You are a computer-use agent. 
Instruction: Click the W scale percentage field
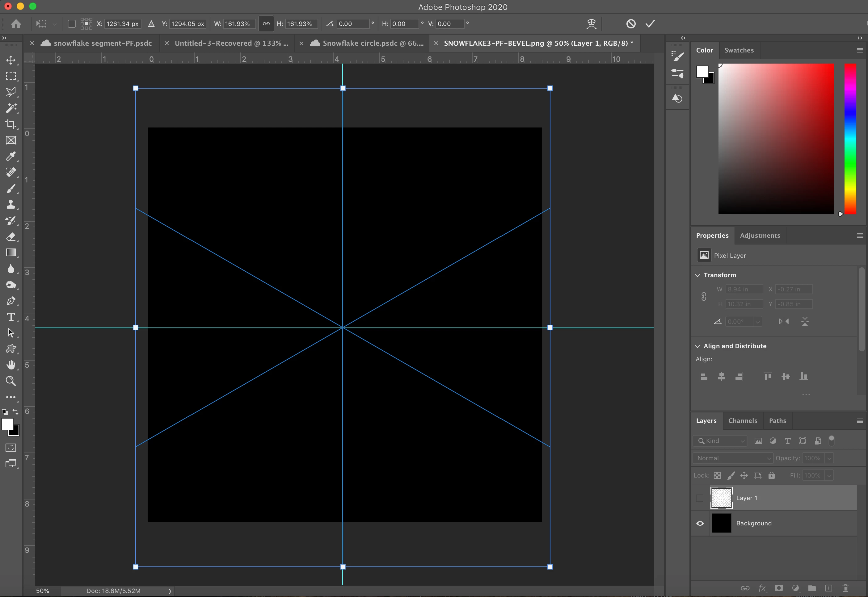click(239, 24)
